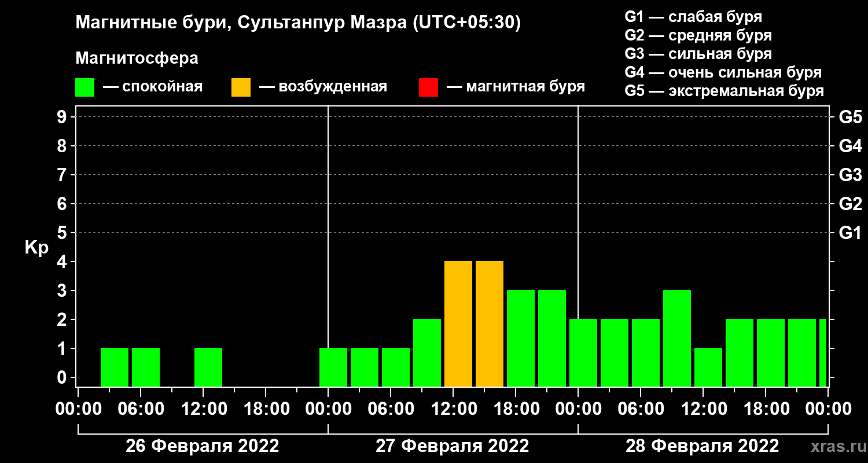868x463 pixels.
Task: Click the red 'магнитная буря' legend swatch
Action: tap(428, 87)
